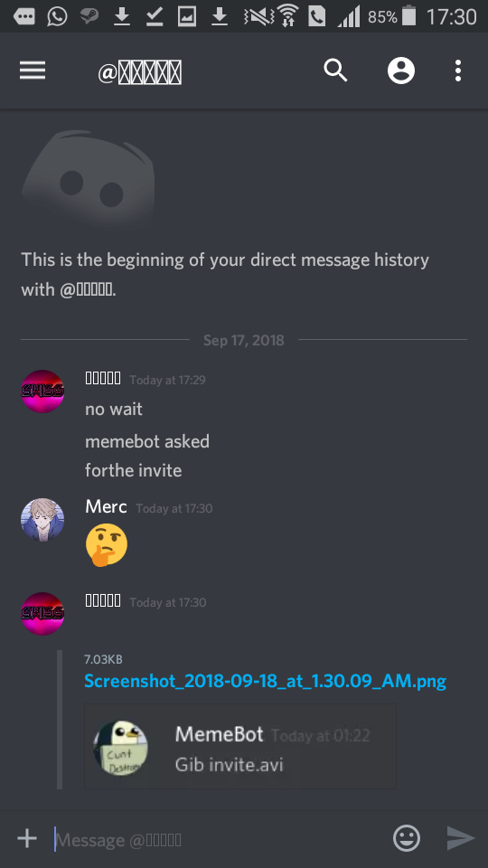Open the three-dot overflow menu

[457, 71]
